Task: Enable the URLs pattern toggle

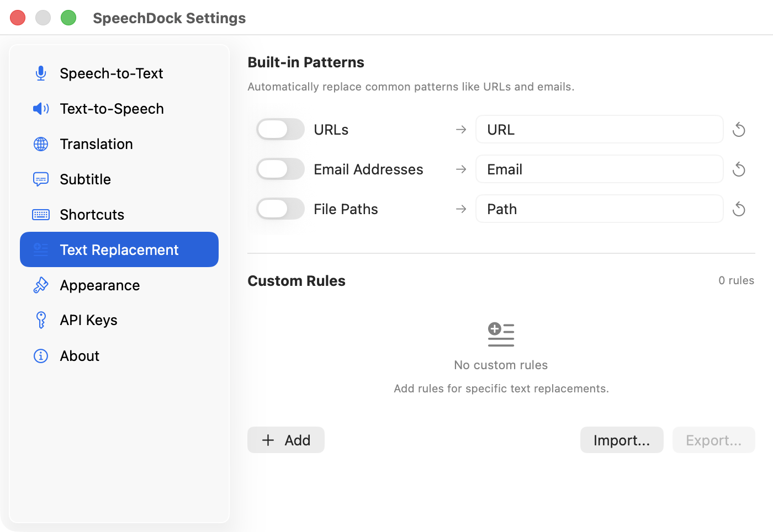Action: tap(280, 129)
